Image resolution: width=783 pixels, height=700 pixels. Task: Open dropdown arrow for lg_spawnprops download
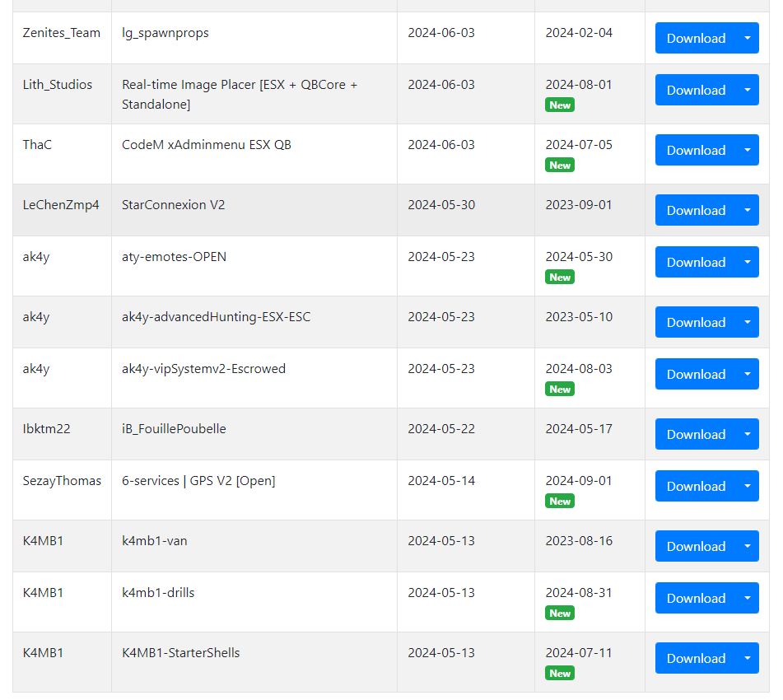coord(748,38)
